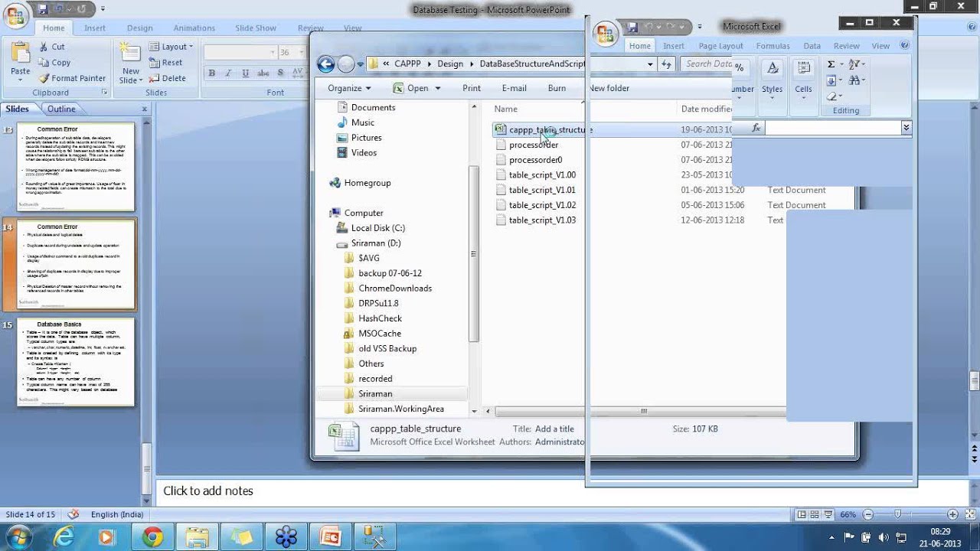This screenshot has width=980, height=551.
Task: Delete the slide using the Delete icon
Action: [154, 78]
